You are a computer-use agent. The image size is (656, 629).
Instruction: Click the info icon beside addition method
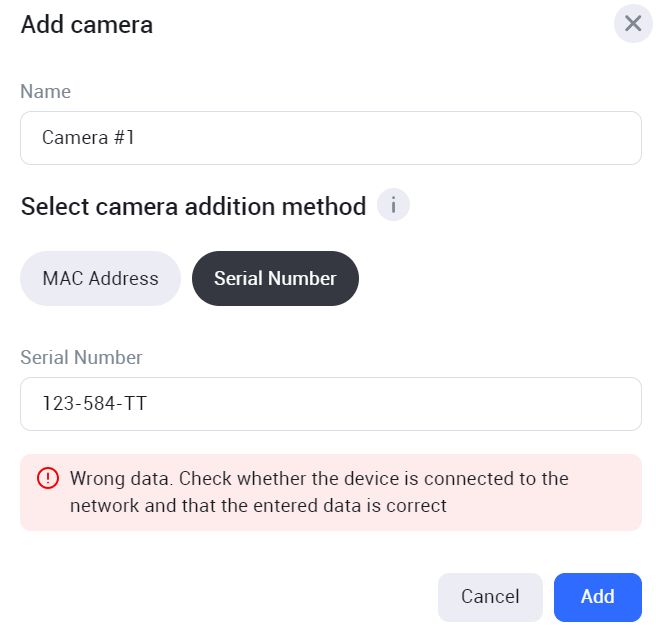(x=394, y=206)
